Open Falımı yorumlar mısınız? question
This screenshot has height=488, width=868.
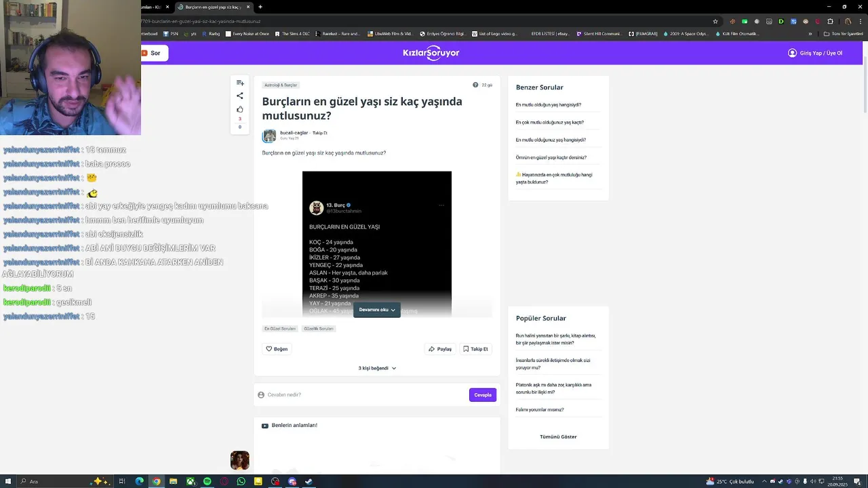click(x=540, y=409)
